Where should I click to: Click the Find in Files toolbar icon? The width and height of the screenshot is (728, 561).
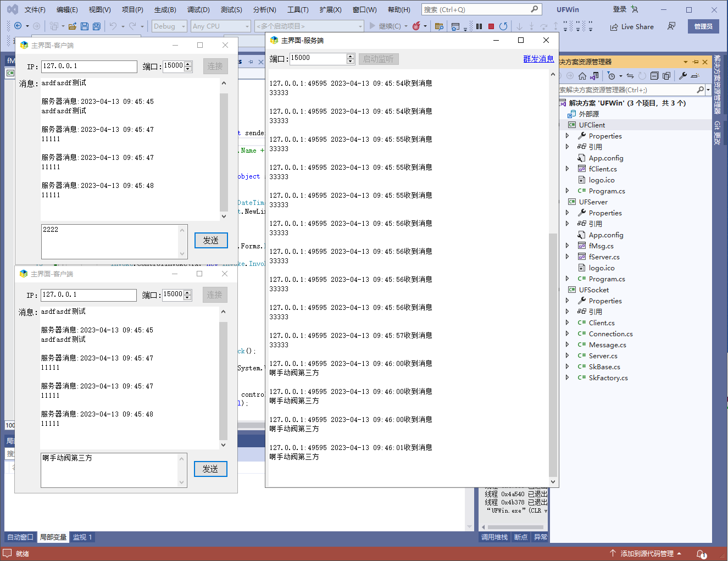[439, 26]
